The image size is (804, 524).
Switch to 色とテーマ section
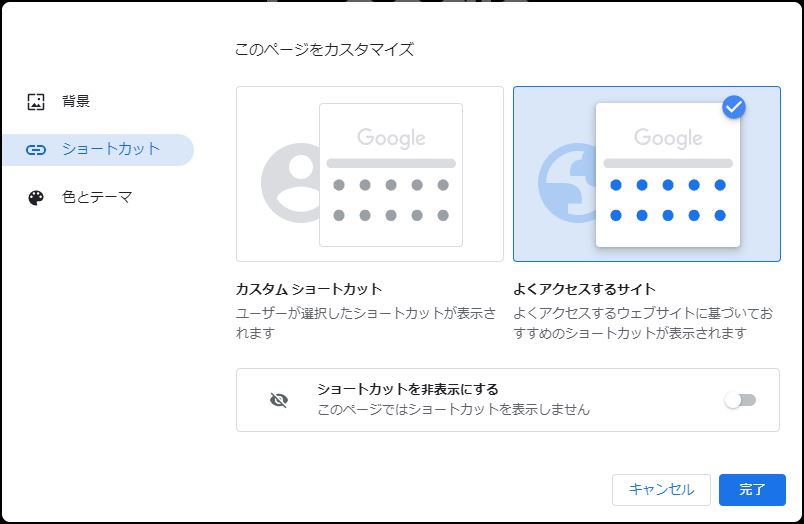[x=96, y=197]
